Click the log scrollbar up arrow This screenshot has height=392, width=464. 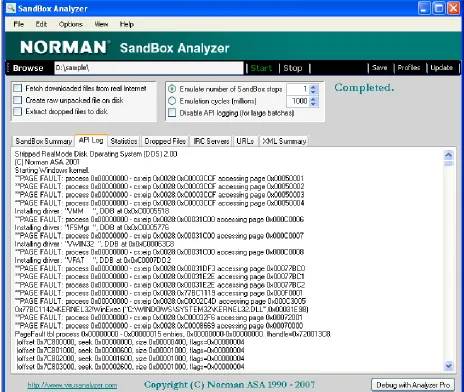449,155
